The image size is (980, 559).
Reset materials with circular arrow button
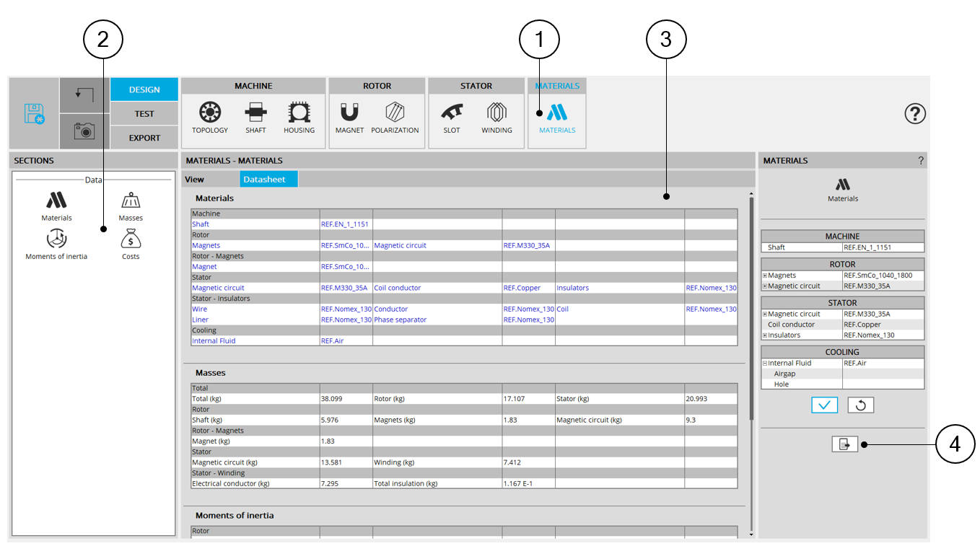860,405
